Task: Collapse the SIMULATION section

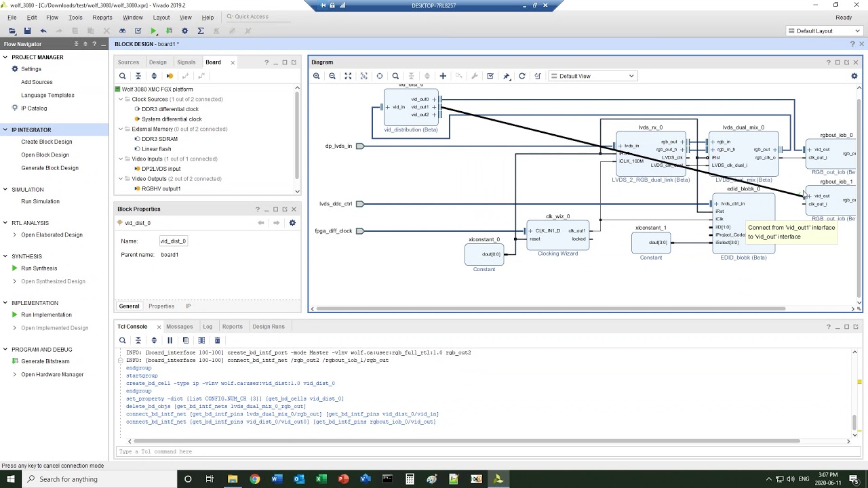Action: click(x=6, y=190)
